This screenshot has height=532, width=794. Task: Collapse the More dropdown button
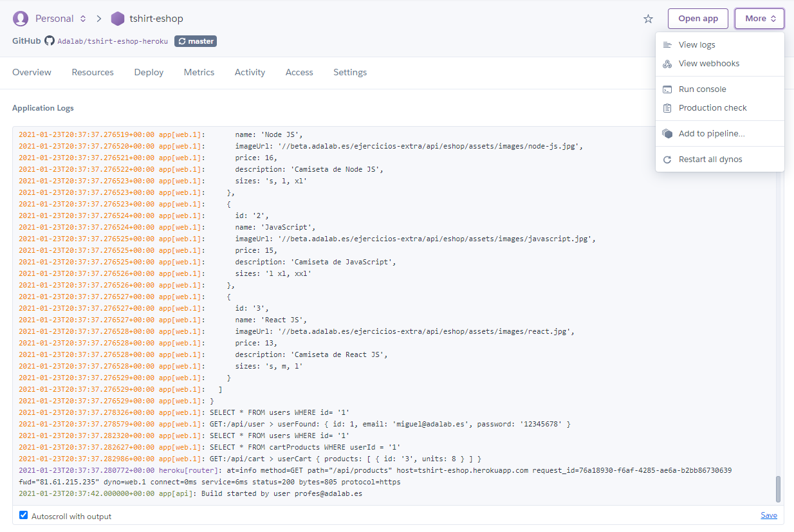[759, 19]
